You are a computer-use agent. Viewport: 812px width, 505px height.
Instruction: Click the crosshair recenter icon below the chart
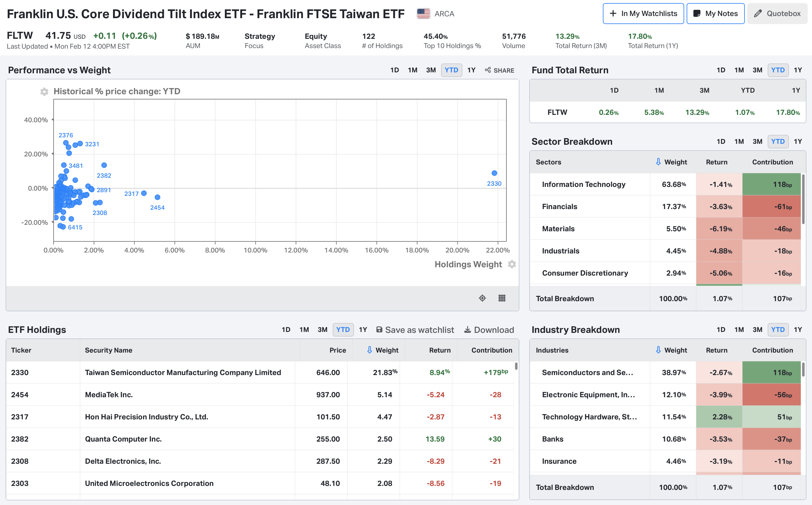[482, 298]
